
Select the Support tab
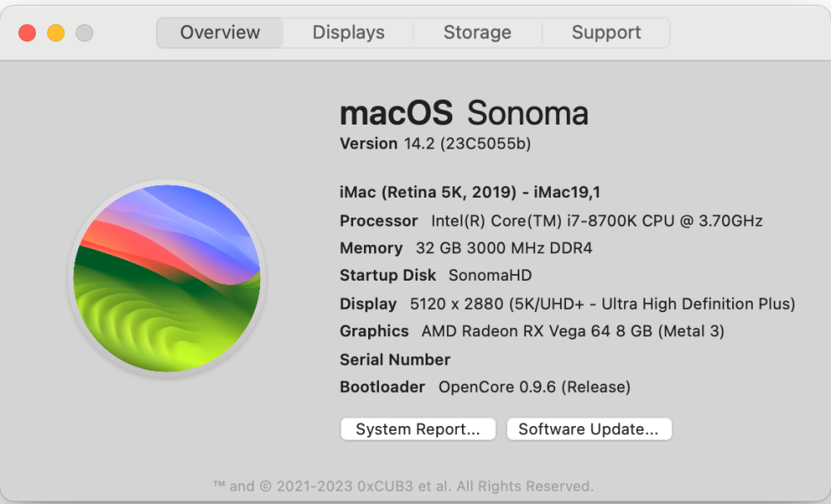[x=606, y=33]
